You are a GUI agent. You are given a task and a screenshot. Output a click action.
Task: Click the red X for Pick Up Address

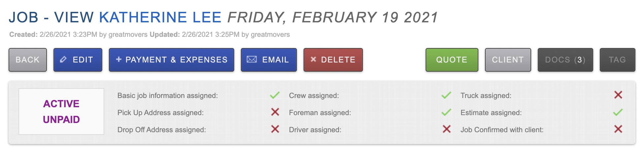click(275, 112)
